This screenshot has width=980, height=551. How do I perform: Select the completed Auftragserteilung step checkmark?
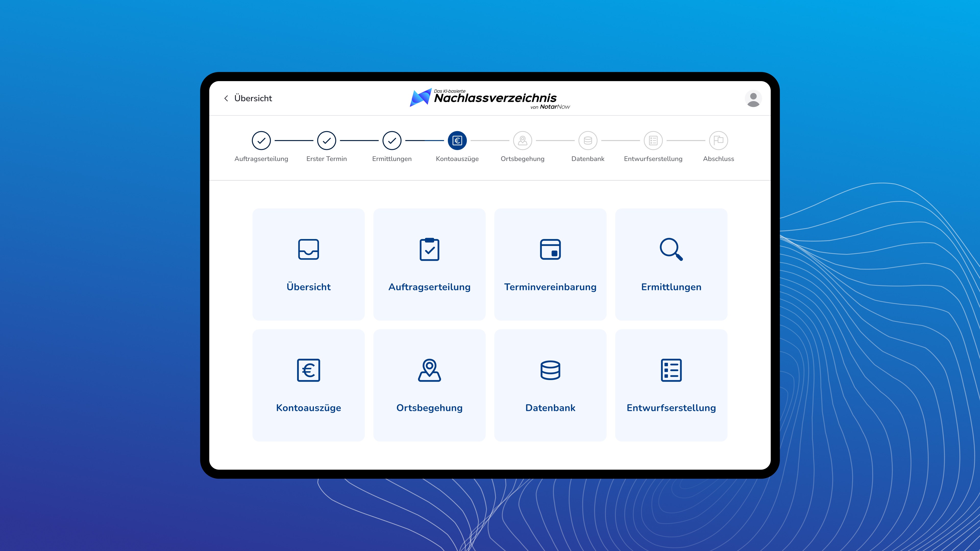(x=261, y=141)
